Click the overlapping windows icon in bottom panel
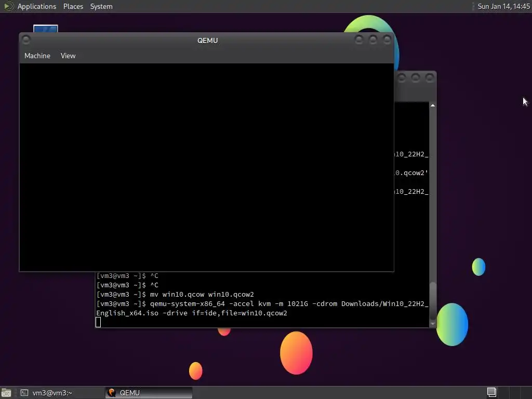Image resolution: width=532 pixels, height=399 pixels. 491,393
